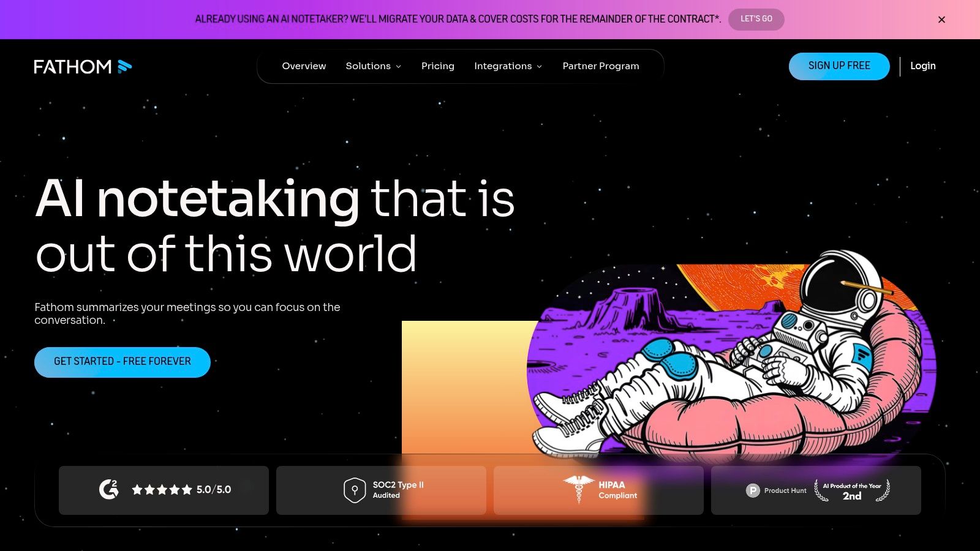The width and height of the screenshot is (980, 551).
Task: Click the G2 logo icon
Action: (109, 489)
